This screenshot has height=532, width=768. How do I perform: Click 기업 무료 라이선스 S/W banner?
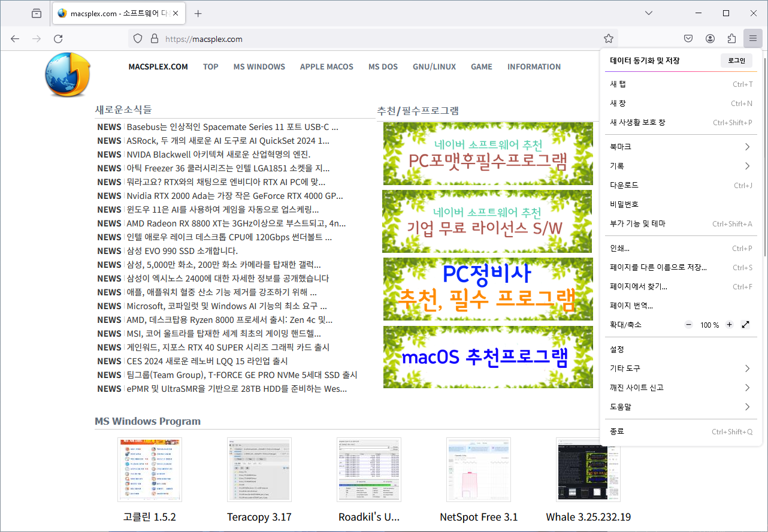click(488, 221)
